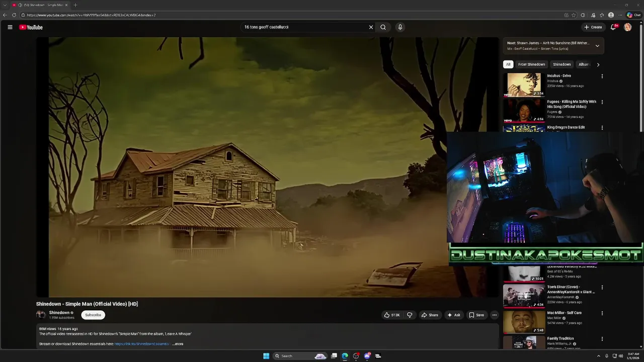Open options for Family Tradition video
The width and height of the screenshot is (644, 362).
click(x=602, y=339)
